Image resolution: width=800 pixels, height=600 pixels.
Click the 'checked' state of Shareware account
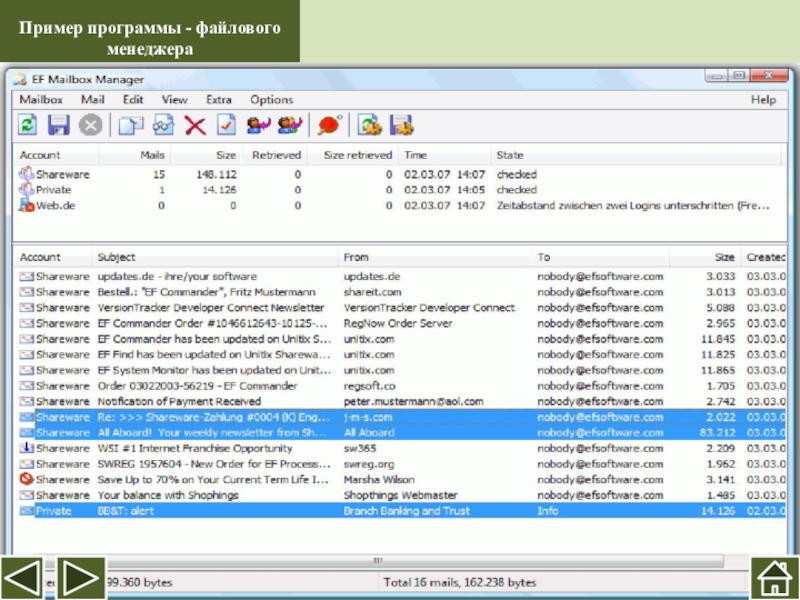pyautogui.click(x=517, y=174)
